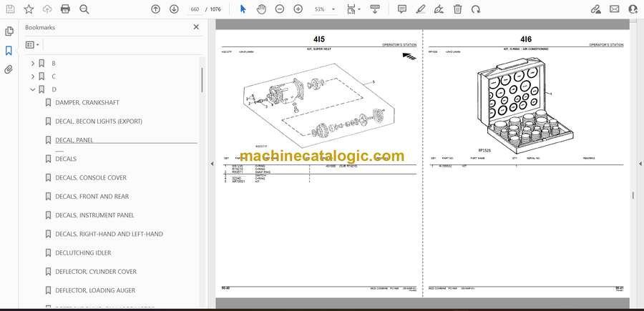The height and width of the screenshot is (311, 644).
Task: Open bookmark DAMPER, CRANKSHAFT
Action: (87, 102)
